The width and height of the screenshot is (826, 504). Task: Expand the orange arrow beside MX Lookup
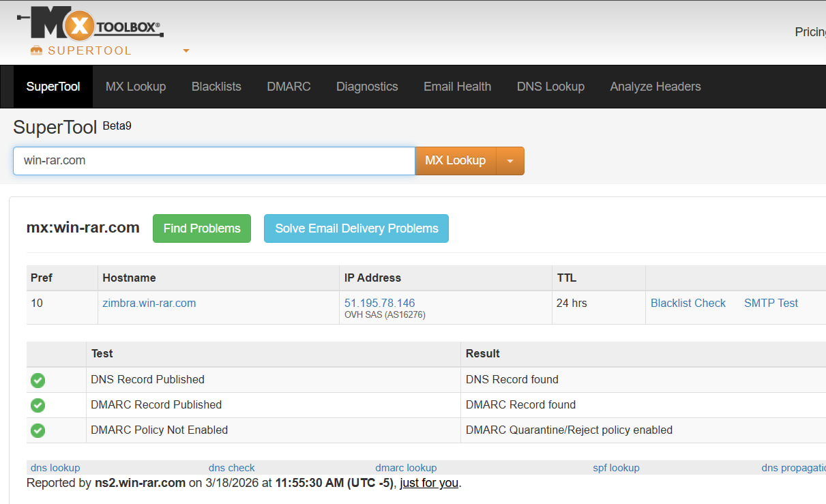click(510, 161)
